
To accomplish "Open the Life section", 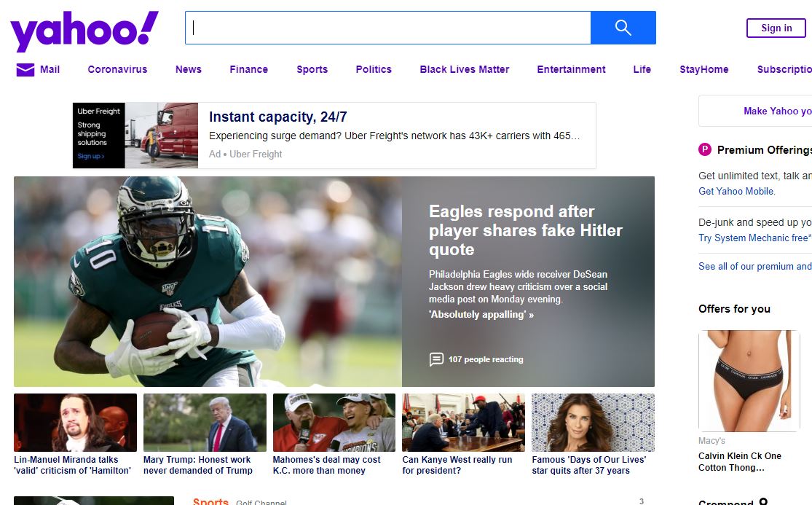I will pyautogui.click(x=642, y=69).
